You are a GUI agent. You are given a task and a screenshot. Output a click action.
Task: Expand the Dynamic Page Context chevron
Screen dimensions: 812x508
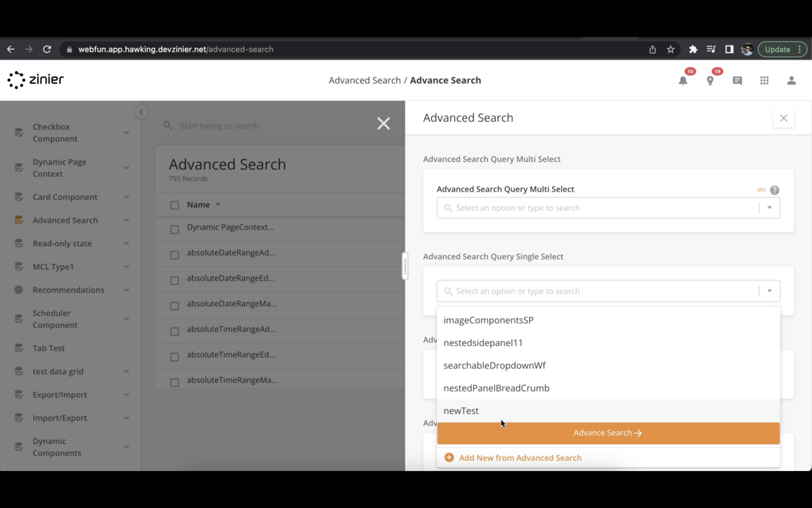pyautogui.click(x=126, y=168)
